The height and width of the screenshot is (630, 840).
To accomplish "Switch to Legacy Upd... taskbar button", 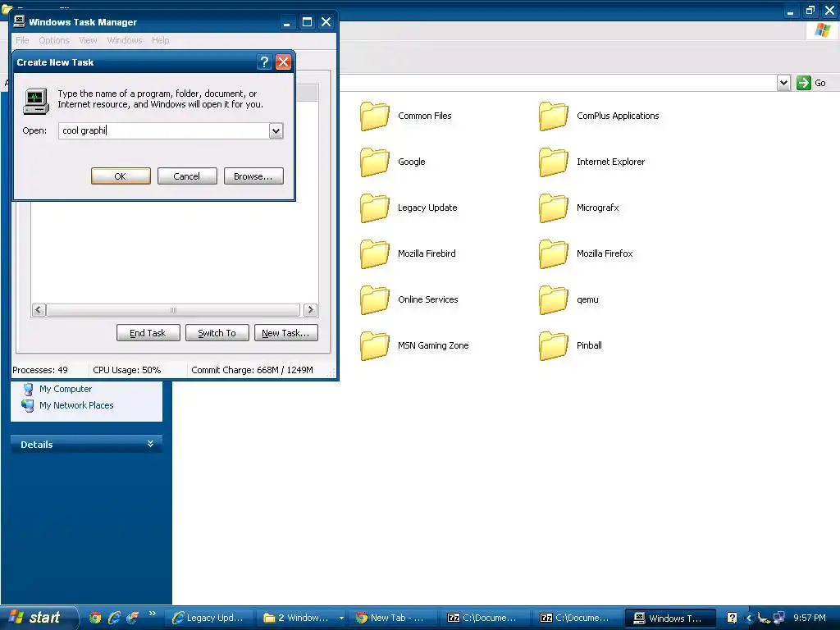I will 208,619.
